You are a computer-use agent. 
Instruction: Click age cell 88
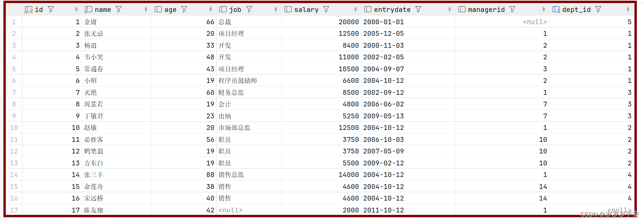point(210,175)
